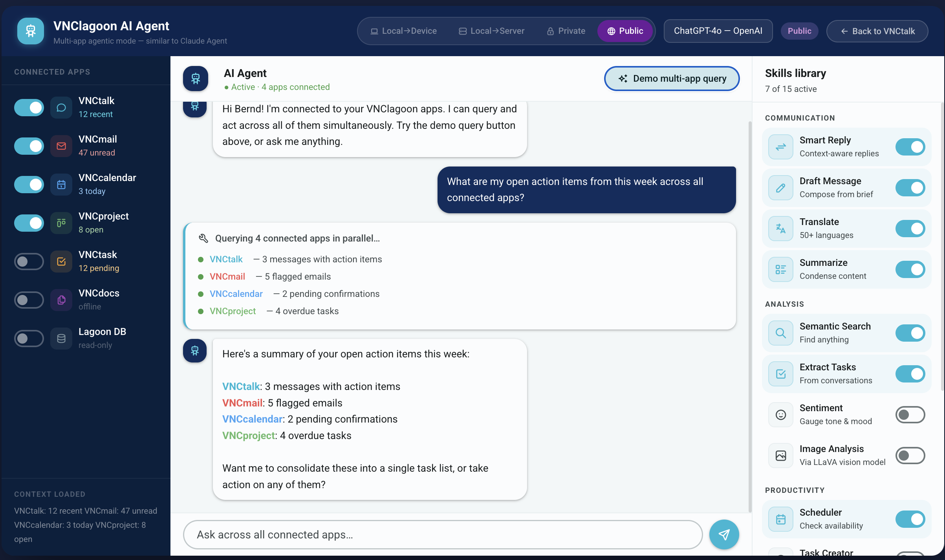Open the VNCtalk link in query results
This screenshot has height=560, width=945.
click(x=226, y=259)
